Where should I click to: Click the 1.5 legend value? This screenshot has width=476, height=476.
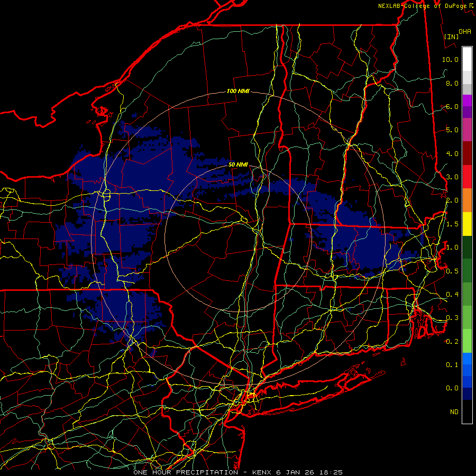pos(452,224)
